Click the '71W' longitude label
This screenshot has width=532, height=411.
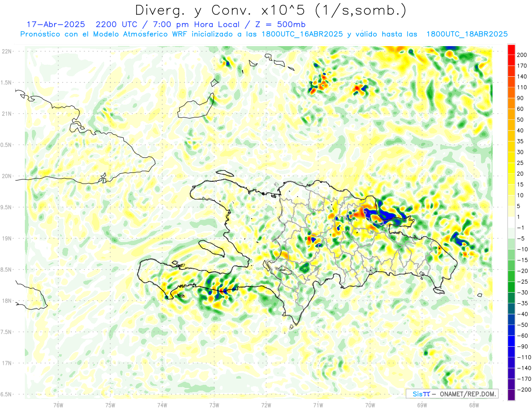click(x=318, y=405)
